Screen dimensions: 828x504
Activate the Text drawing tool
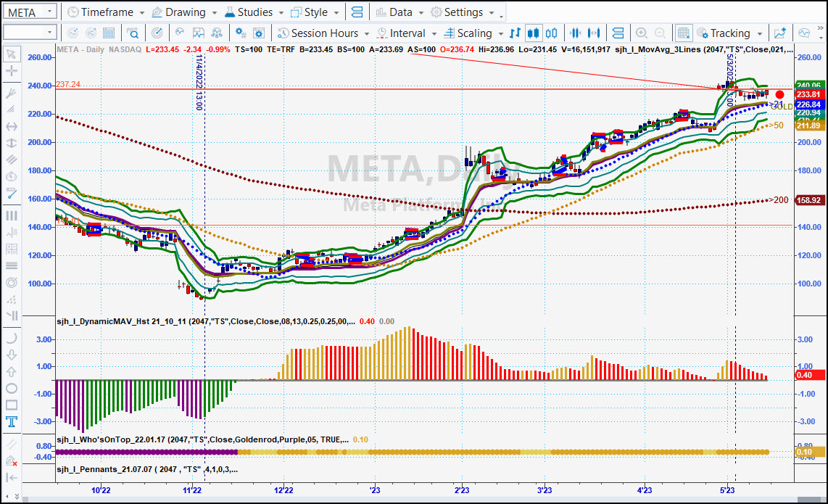(x=11, y=421)
